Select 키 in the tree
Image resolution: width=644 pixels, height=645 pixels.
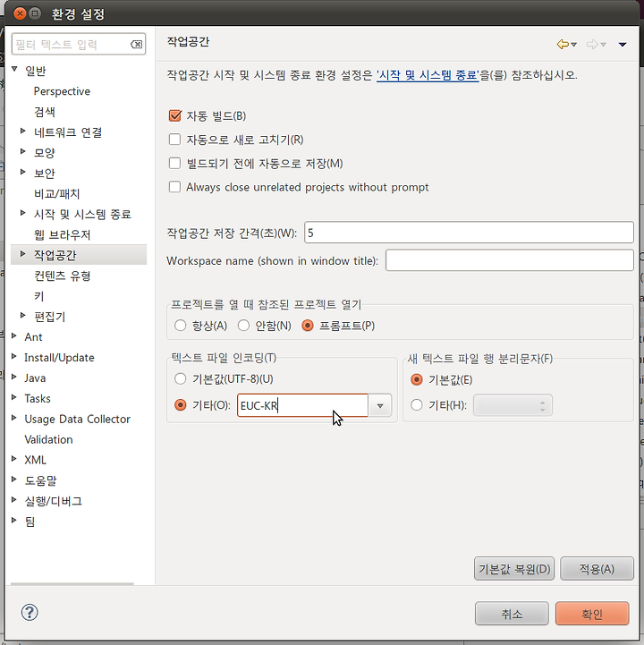39,296
